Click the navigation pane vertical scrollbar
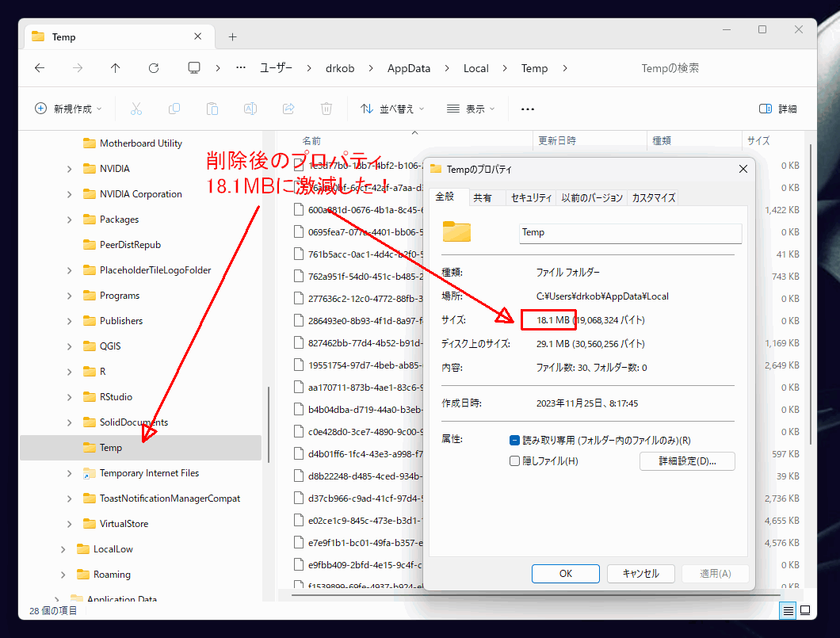 pos(269,424)
